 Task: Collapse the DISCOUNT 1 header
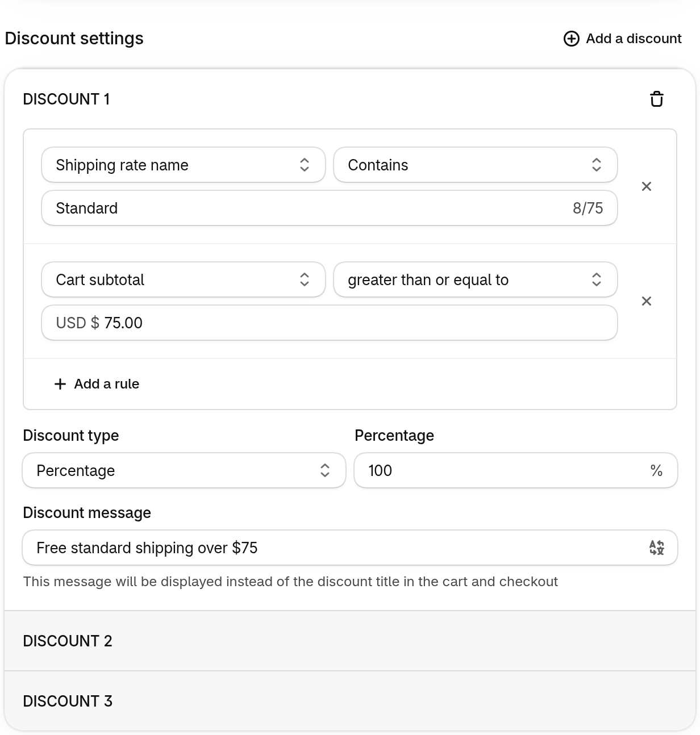[x=66, y=99]
